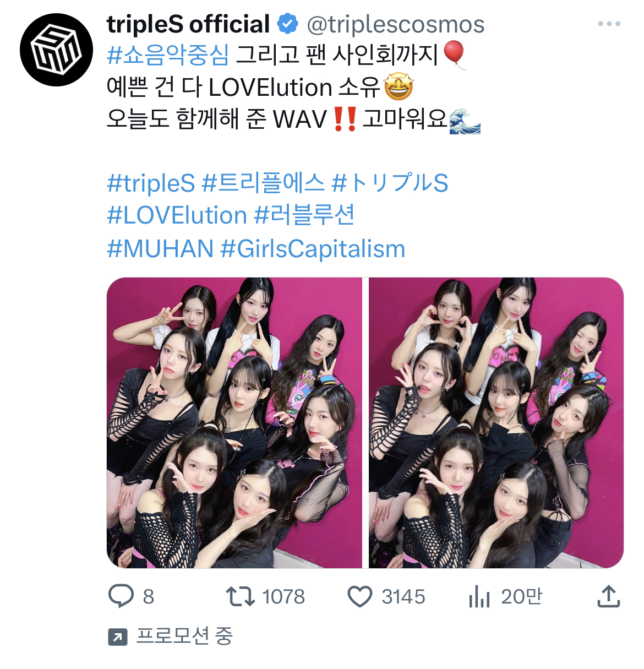The image size is (644, 669).
Task: Open the @triplescosmos handle
Action: point(395,25)
